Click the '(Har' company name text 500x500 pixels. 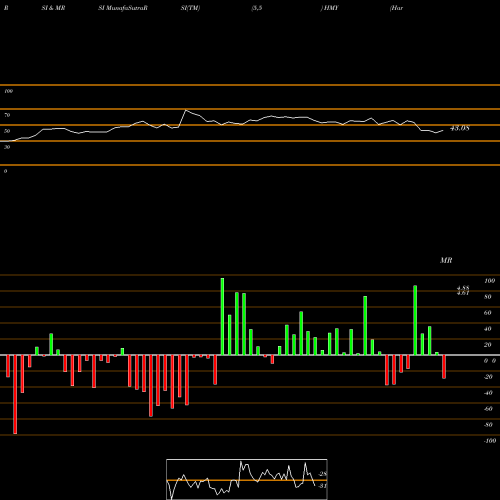(396, 8)
